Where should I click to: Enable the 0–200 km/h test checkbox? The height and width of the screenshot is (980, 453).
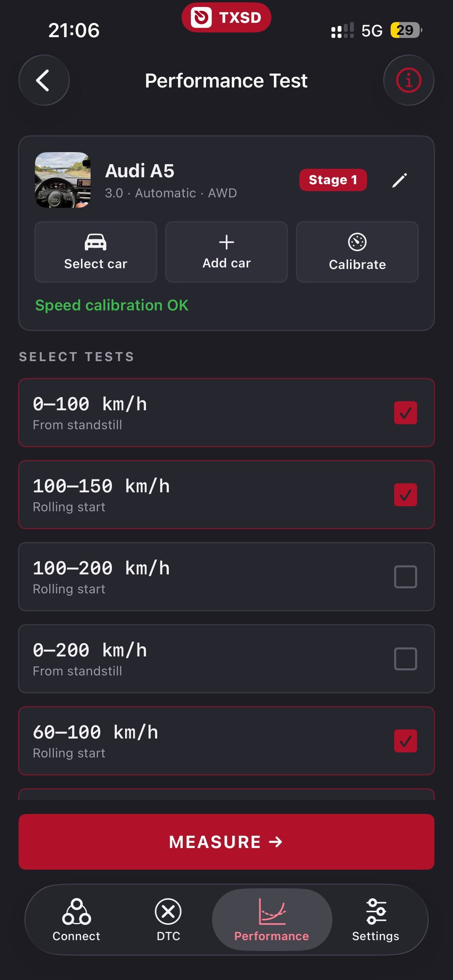[x=405, y=659]
